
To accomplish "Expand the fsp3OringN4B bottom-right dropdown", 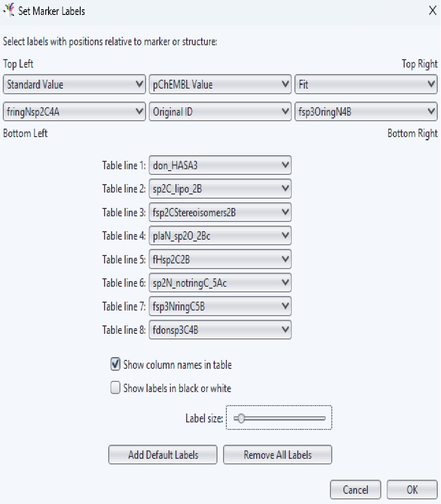I will click(366, 112).
